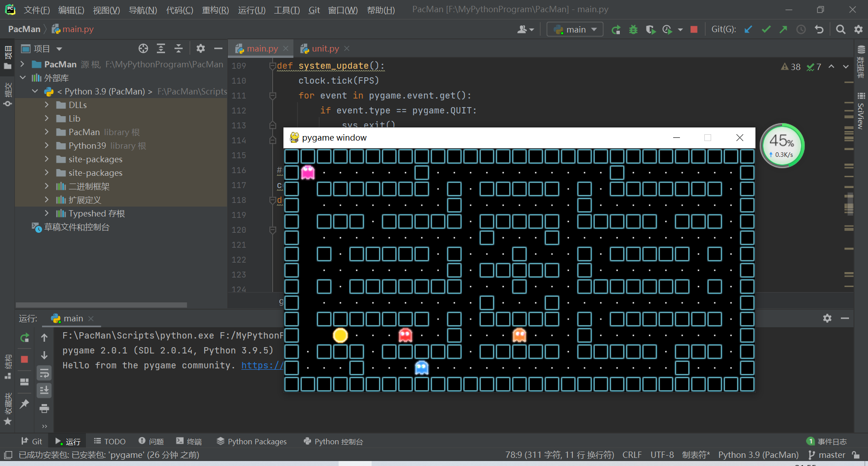868x466 pixels.
Task: Toggle tool window quick-access square icon
Action: click(8, 455)
